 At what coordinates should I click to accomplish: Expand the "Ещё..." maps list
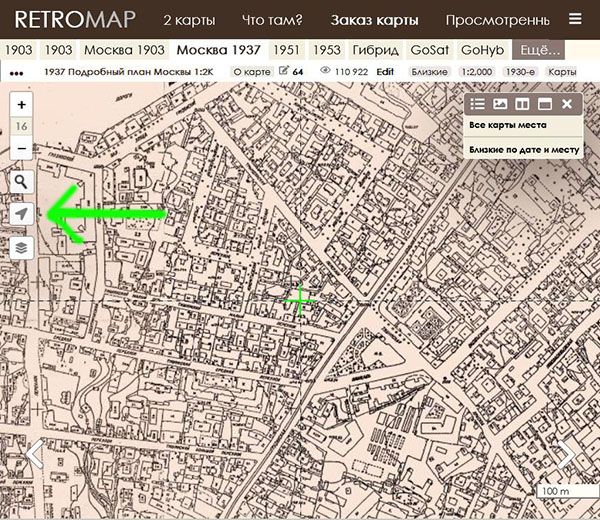537,49
